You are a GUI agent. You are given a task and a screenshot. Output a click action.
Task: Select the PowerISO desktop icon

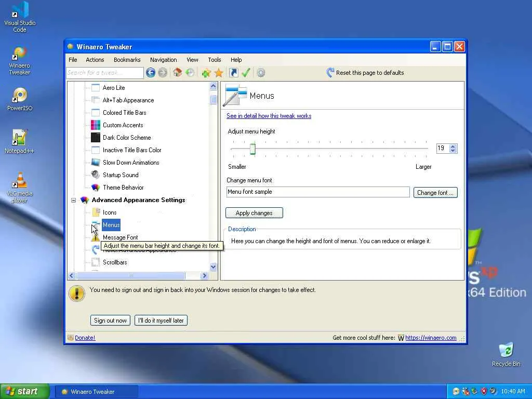pyautogui.click(x=20, y=99)
